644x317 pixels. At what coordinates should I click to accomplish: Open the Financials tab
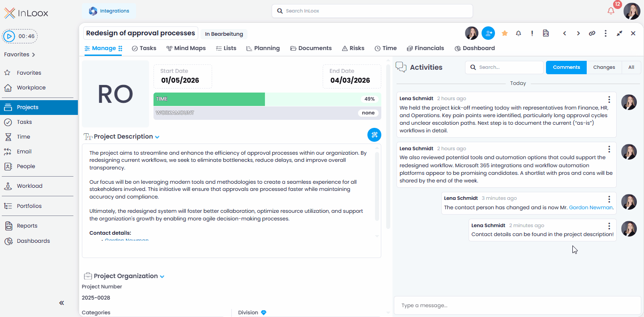pyautogui.click(x=425, y=48)
